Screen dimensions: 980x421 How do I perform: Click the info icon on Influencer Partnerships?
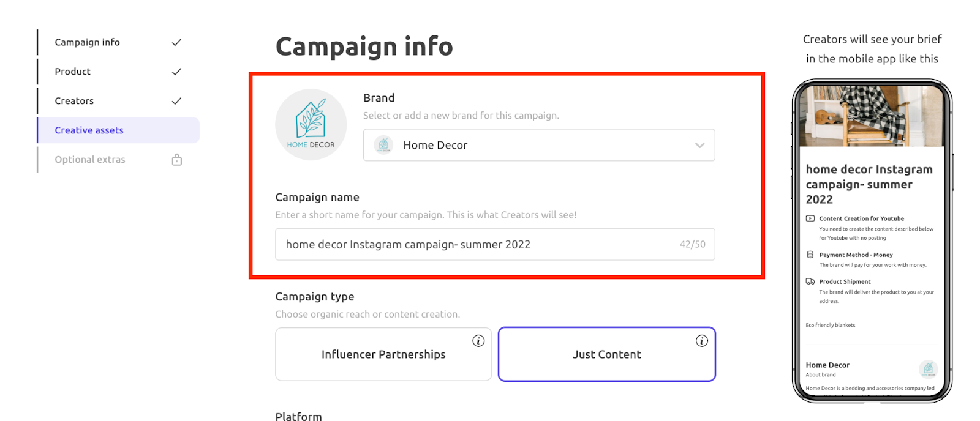[x=478, y=341]
